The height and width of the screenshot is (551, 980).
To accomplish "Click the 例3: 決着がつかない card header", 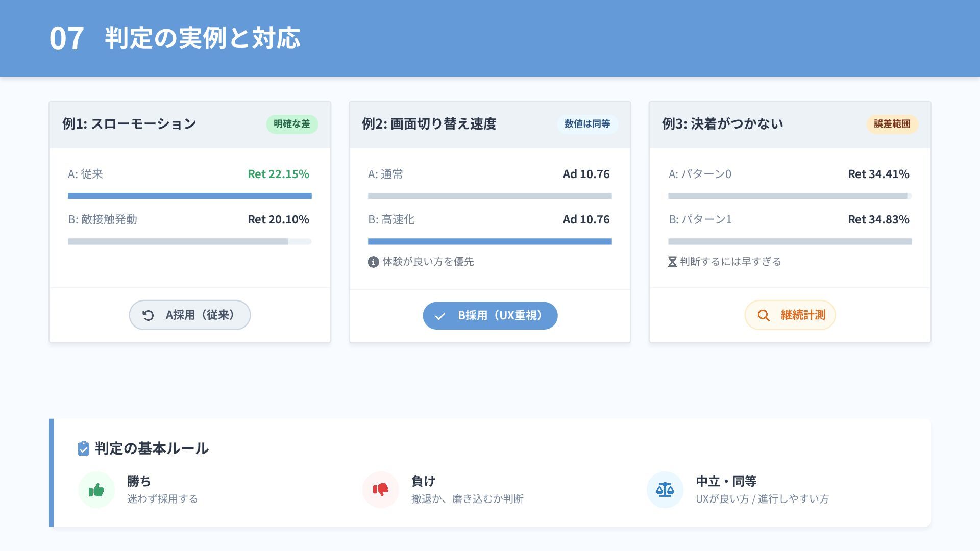I will (x=790, y=124).
